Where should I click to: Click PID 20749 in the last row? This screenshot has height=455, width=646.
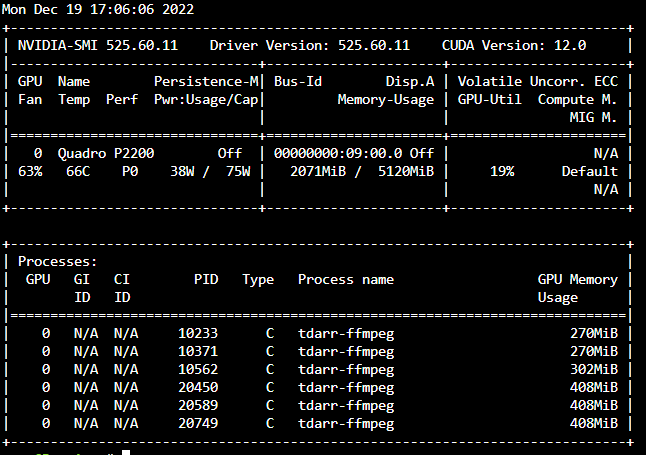pos(198,423)
